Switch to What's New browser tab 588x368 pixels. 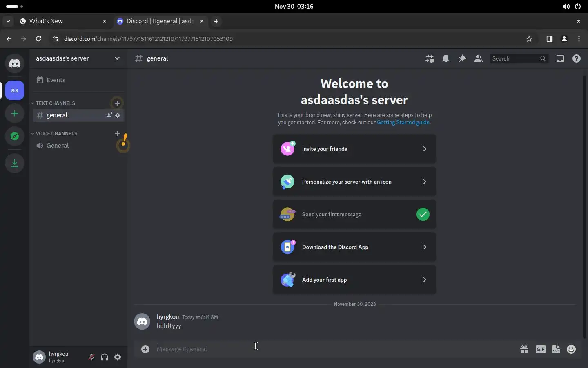tap(63, 21)
